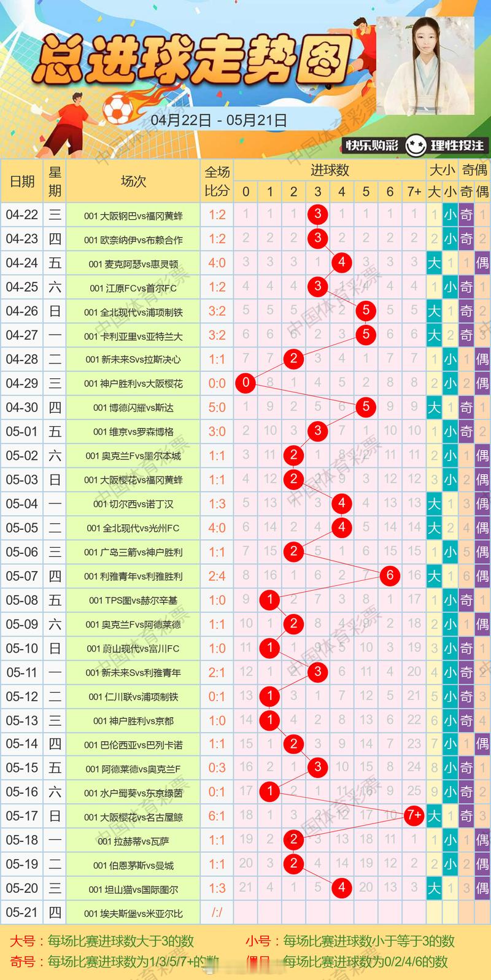Click the 4:0 score in the 04-24 row
Viewport: 491px width, 980px height.
(x=217, y=263)
